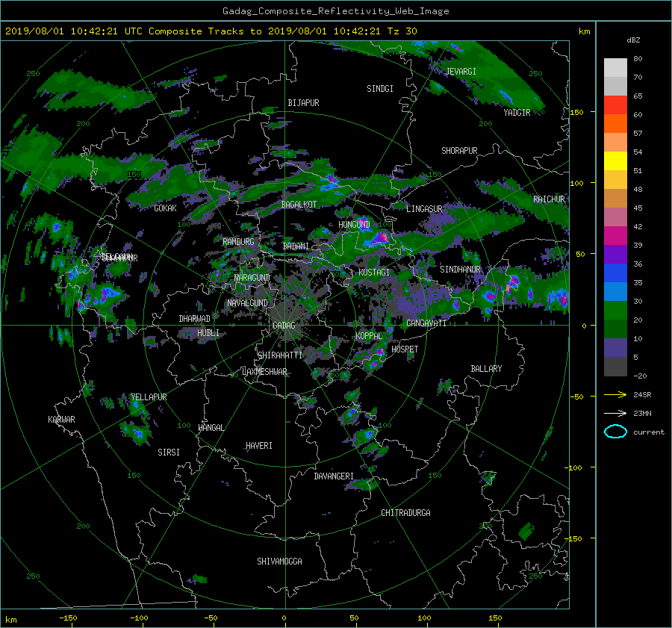Click the purple 5-10 dBZ color swatch
This screenshot has height=628, width=672.
click(615, 348)
